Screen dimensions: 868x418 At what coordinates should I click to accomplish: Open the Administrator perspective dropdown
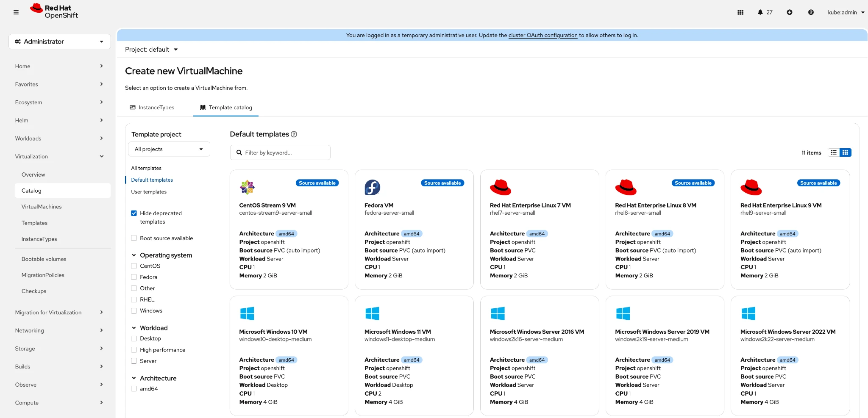pyautogui.click(x=59, y=42)
